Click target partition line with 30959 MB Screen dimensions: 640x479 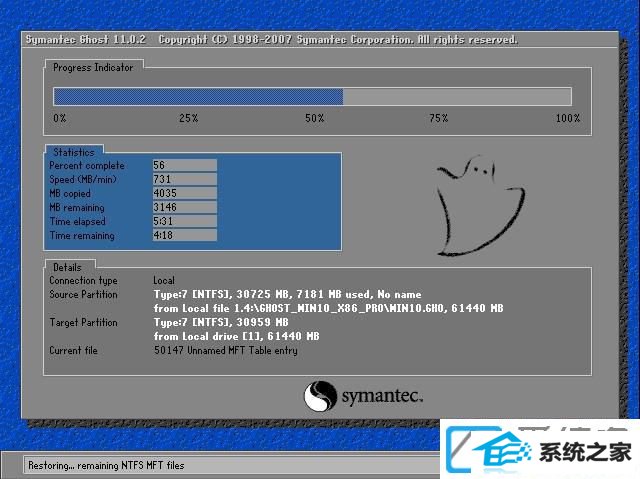point(221,322)
